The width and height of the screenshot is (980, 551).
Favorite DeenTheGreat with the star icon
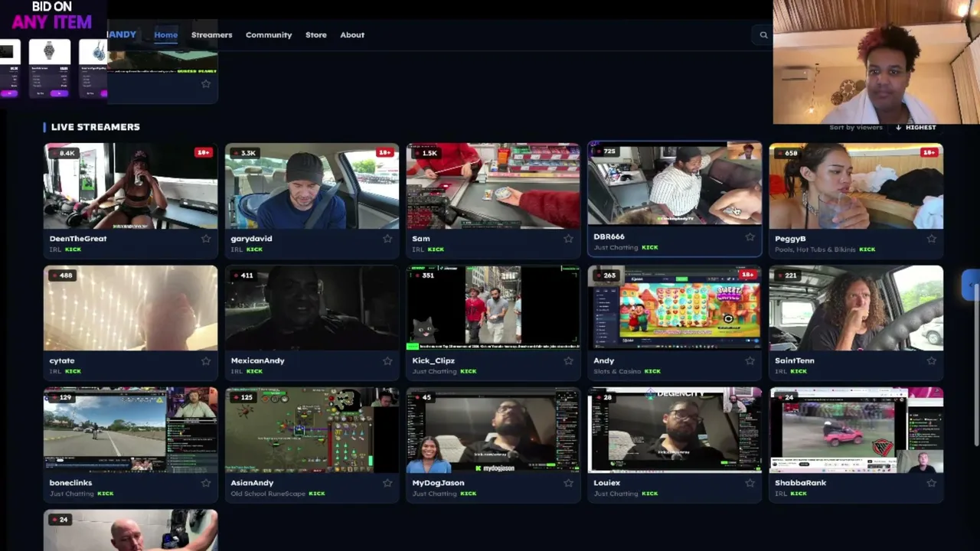(206, 239)
